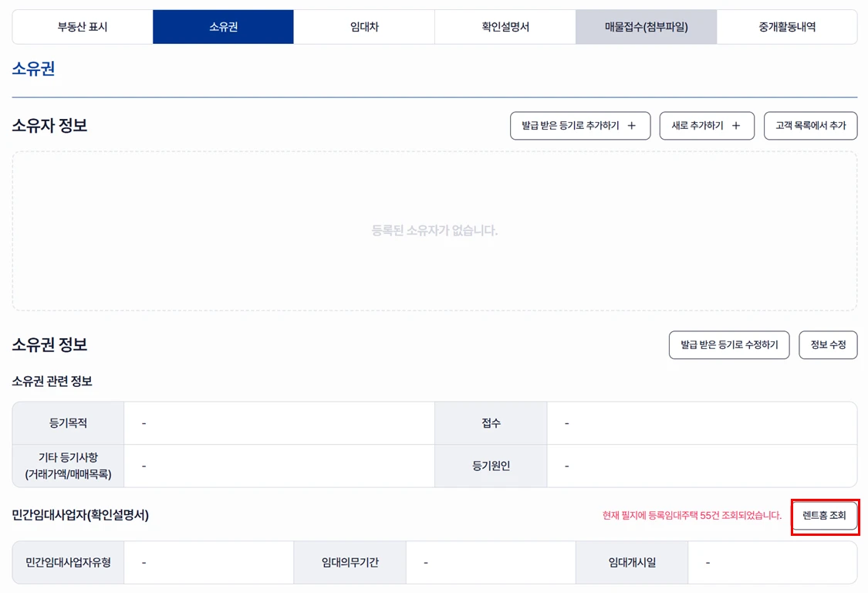
Task: Go to the 확인설명서 tab
Action: pos(505,27)
